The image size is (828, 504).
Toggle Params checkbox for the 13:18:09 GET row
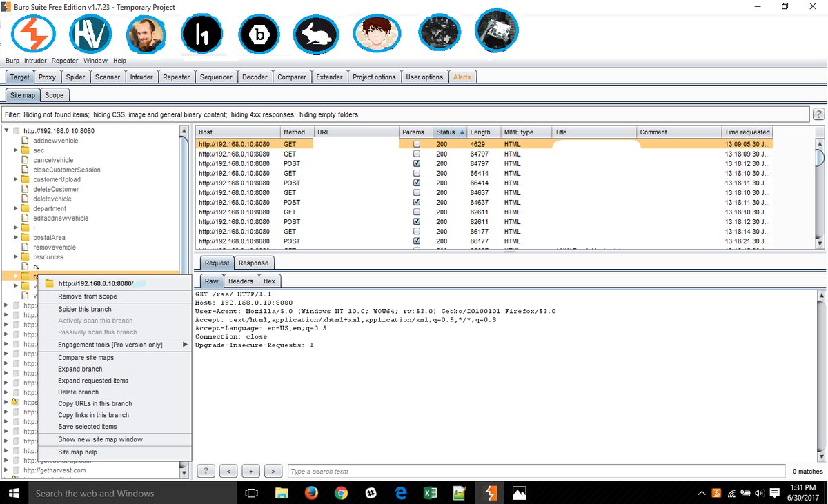point(416,154)
